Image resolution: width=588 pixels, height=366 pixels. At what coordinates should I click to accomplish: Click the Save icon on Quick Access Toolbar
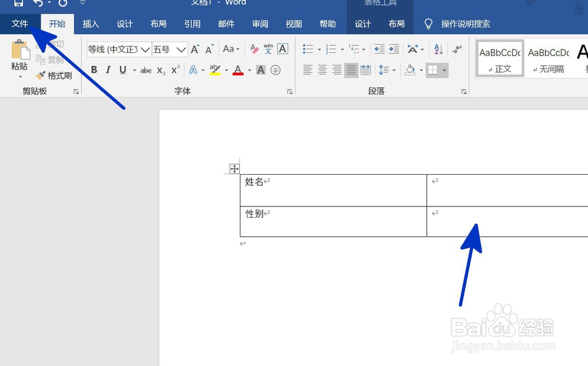(x=18, y=4)
